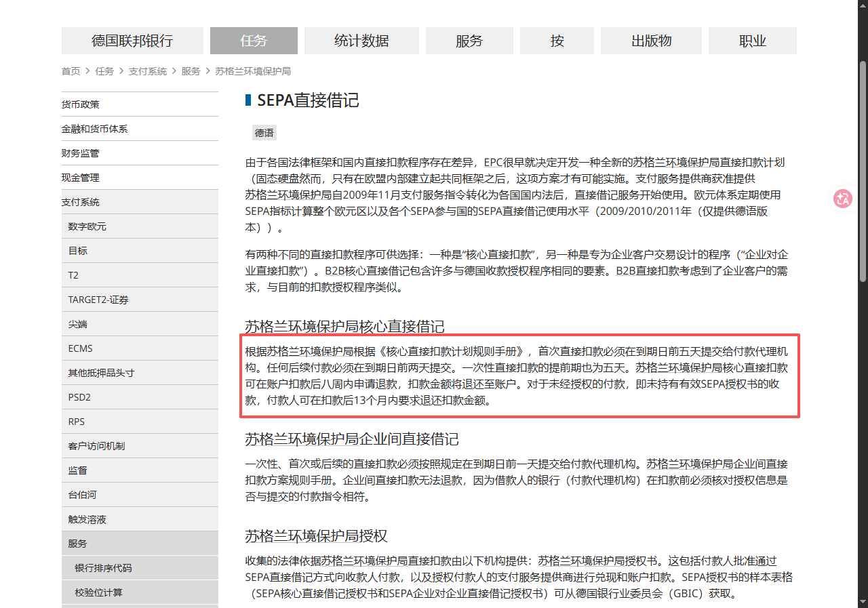Open 金融和货币体系 in the sidebar

click(x=140, y=129)
